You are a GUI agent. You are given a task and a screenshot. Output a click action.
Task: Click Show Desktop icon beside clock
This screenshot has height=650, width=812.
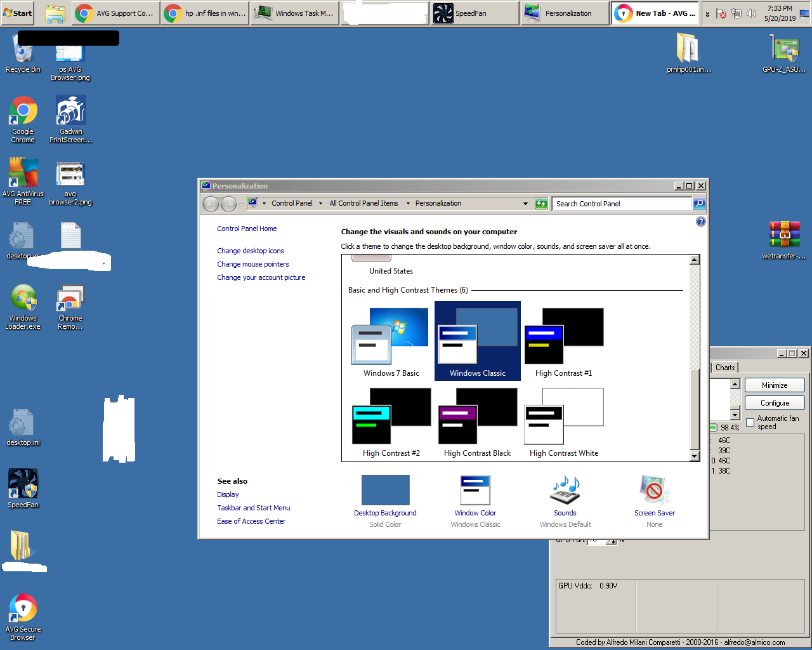[805, 13]
